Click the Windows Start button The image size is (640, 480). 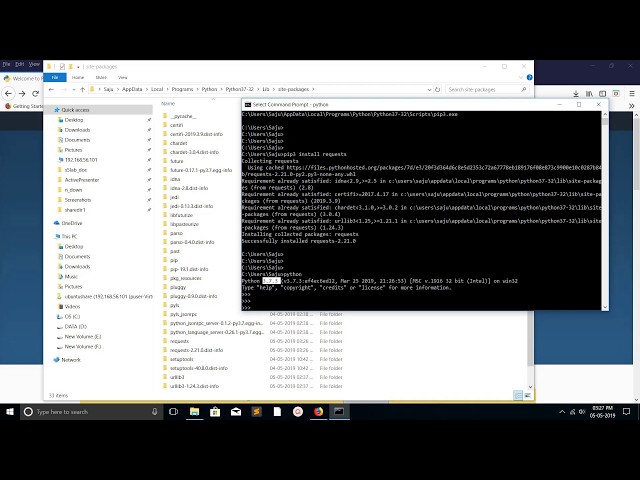pyautogui.click(x=10, y=412)
